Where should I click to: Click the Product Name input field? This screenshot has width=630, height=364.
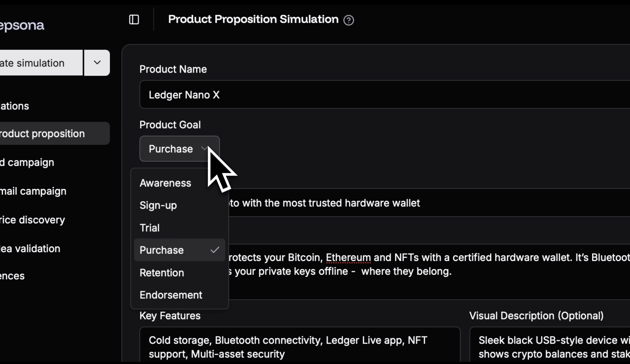click(x=375, y=95)
